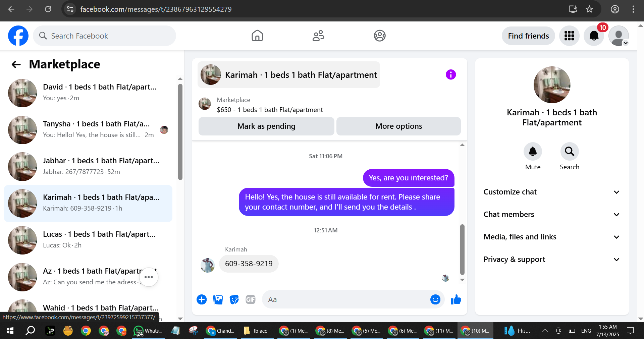Switch to the (1) Me... Chrome taskbar window
Image resolution: width=644 pixels, height=339 pixels.
pyautogui.click(x=293, y=331)
